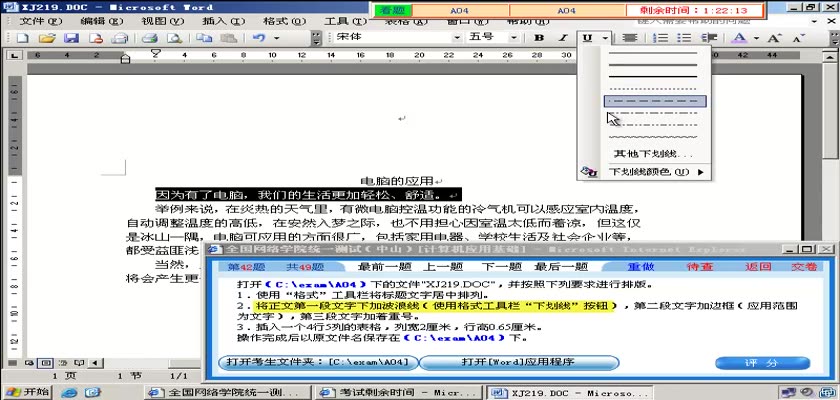The height and width of the screenshot is (400, 840).
Task: Open the undo history dropdown arrow
Action: click(x=276, y=38)
